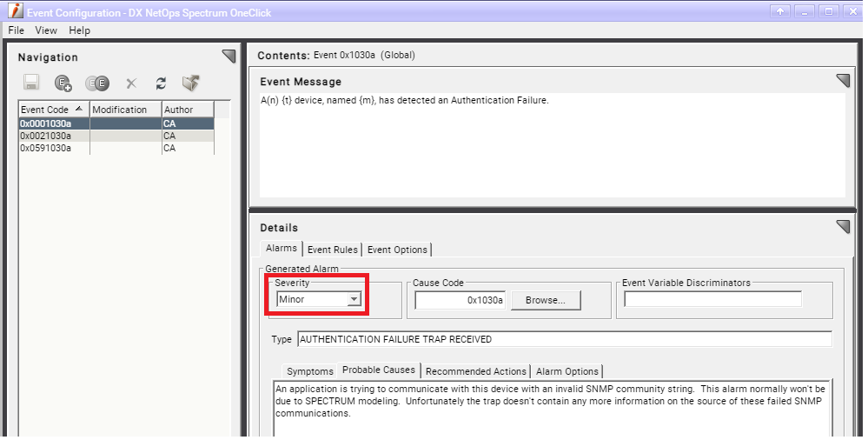Image resolution: width=868 pixels, height=440 pixels.
Task: Switch to the Event Options tab
Action: click(x=397, y=250)
